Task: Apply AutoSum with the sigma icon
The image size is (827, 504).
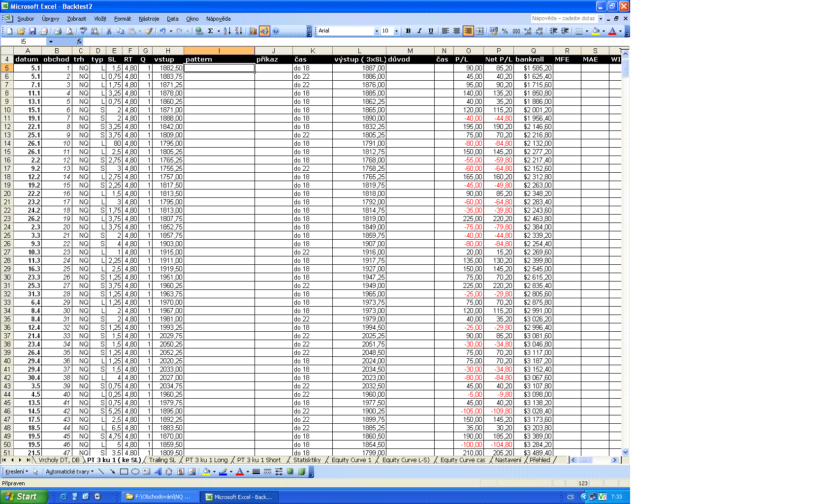Action: pyautogui.click(x=210, y=31)
